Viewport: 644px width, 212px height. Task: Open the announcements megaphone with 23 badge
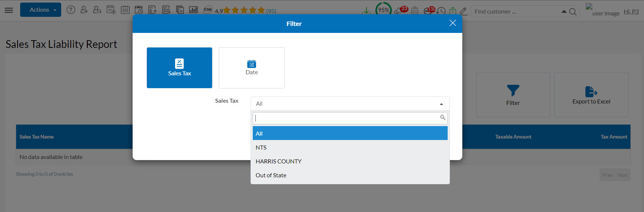(400, 10)
